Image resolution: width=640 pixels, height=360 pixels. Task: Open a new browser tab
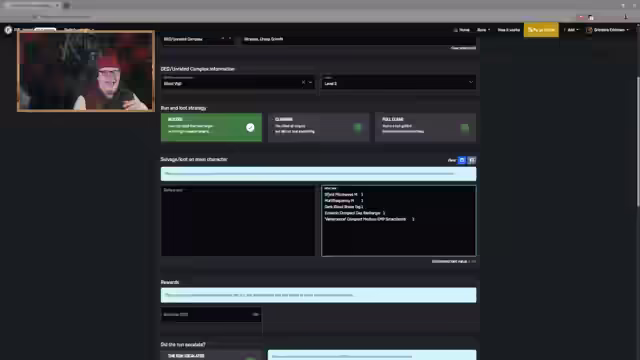[x=67, y=5]
